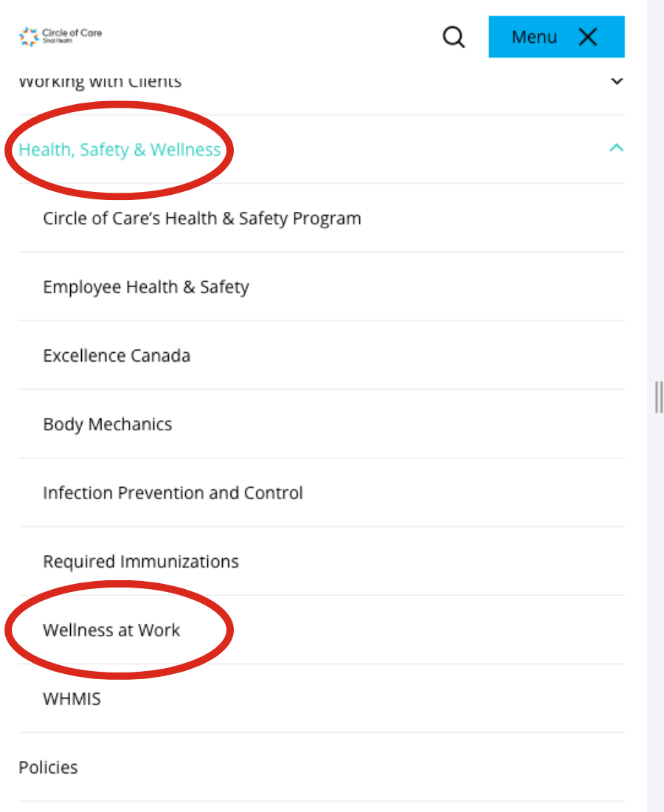664x812 pixels.
Task: Click the Sinai Health text under logo
Action: 58,41
